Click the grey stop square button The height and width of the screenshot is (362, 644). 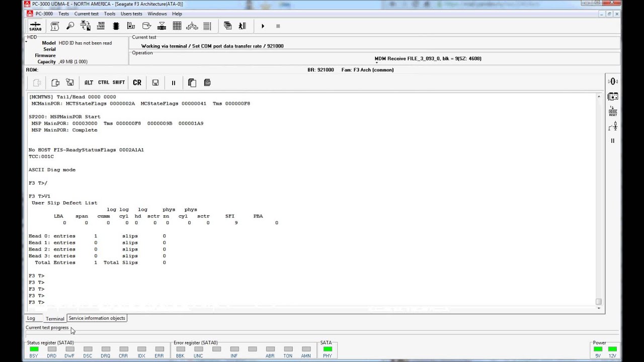click(278, 26)
